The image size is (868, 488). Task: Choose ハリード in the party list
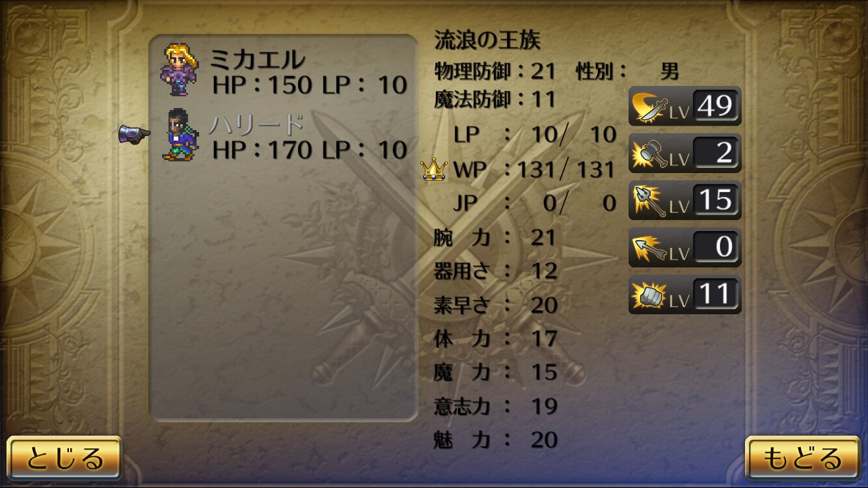pos(284,135)
